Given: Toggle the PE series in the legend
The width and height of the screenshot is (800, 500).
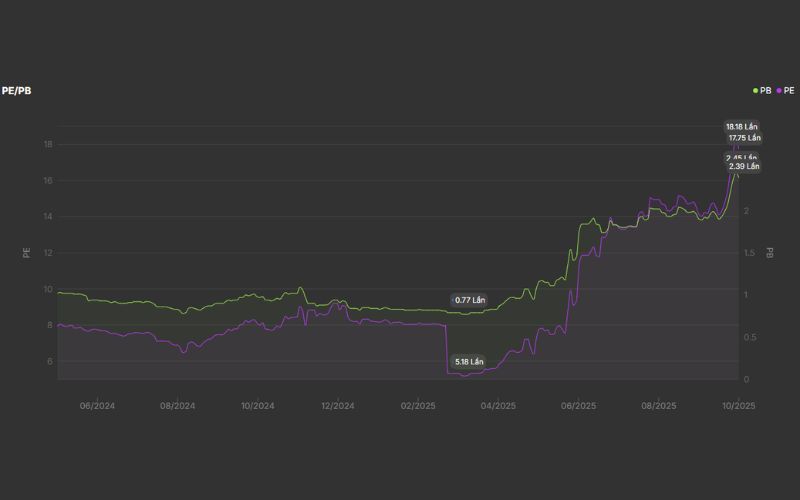Looking at the screenshot, I should click(788, 90).
